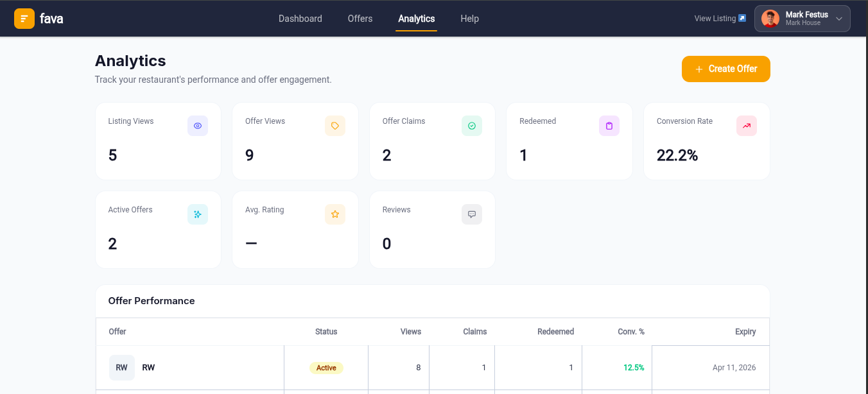Click the Active Offers label

(130, 210)
